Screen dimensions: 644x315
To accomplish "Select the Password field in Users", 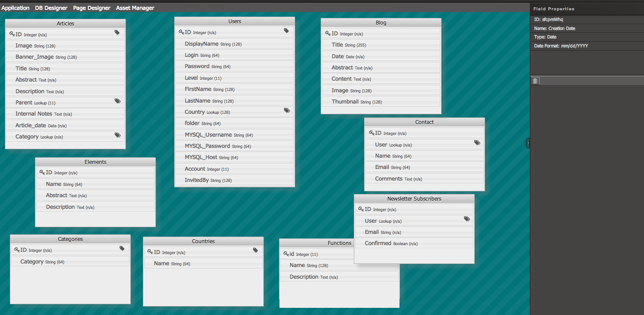I will coord(235,66).
